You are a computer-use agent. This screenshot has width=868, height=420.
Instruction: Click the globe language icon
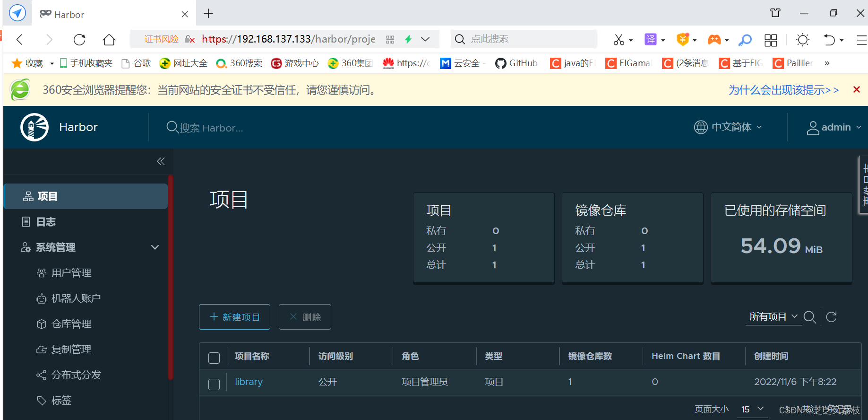coord(701,127)
